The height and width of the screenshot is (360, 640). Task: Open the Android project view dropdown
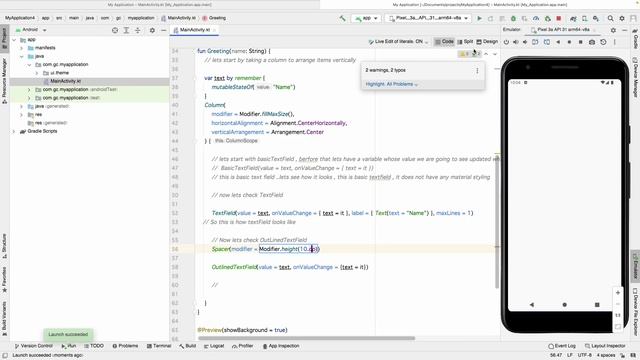tap(31, 30)
